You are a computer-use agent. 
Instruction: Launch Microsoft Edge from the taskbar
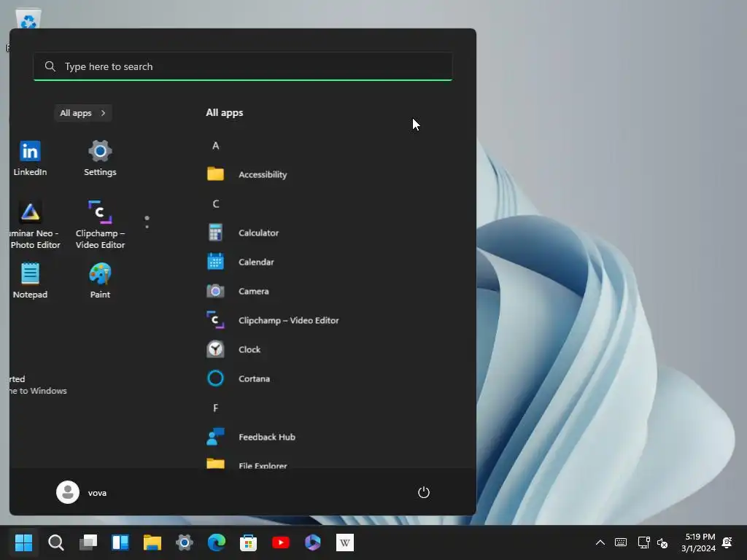pyautogui.click(x=216, y=542)
